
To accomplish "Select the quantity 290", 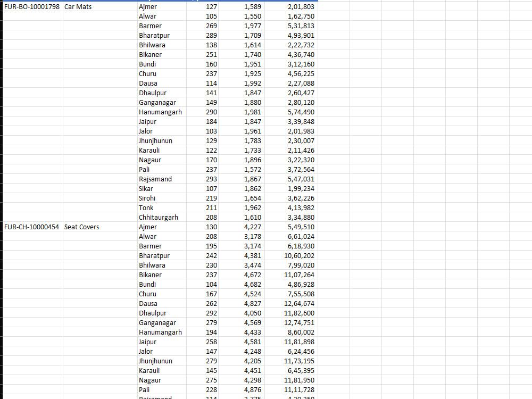I will [203, 112].
